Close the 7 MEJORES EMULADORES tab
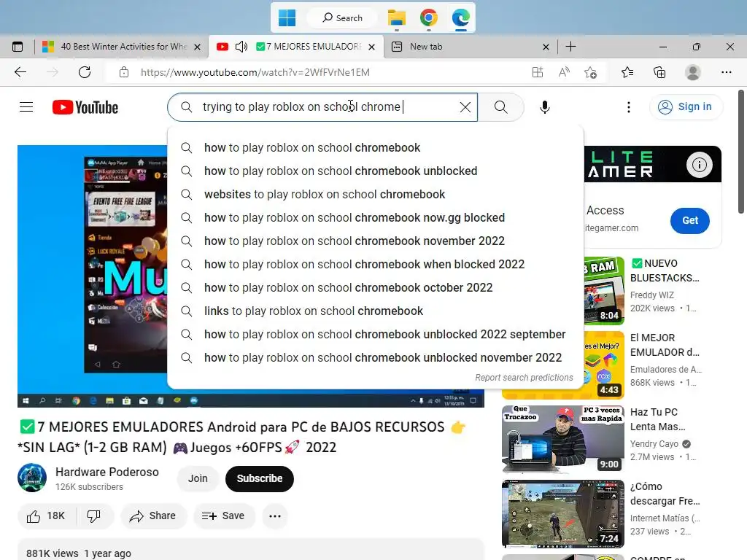747x560 pixels. pos(371,47)
